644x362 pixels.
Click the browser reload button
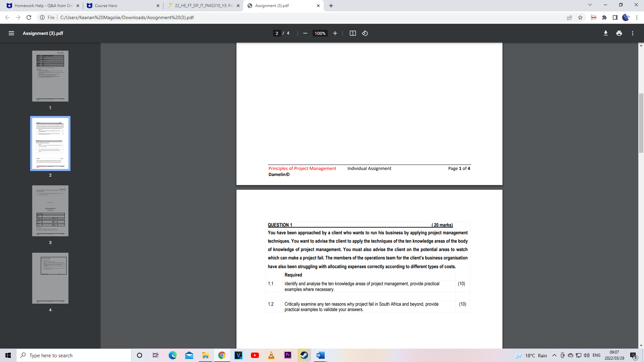point(29,17)
